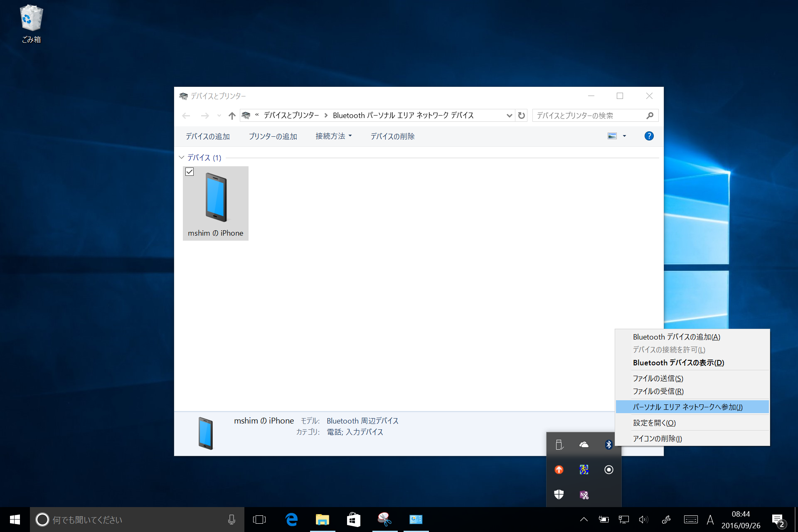Click the snipping tool icon on the taskbar
The image size is (798, 532).
pos(384,519)
